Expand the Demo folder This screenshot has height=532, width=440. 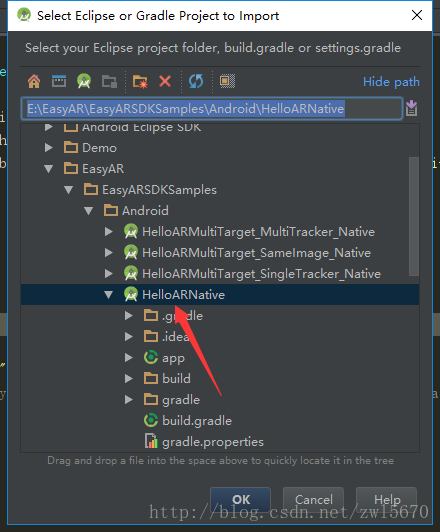tap(49, 148)
